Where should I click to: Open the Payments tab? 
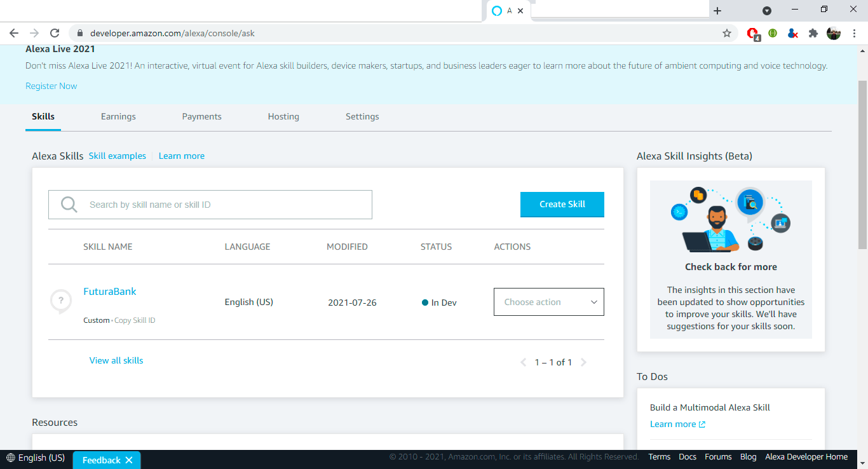point(202,116)
